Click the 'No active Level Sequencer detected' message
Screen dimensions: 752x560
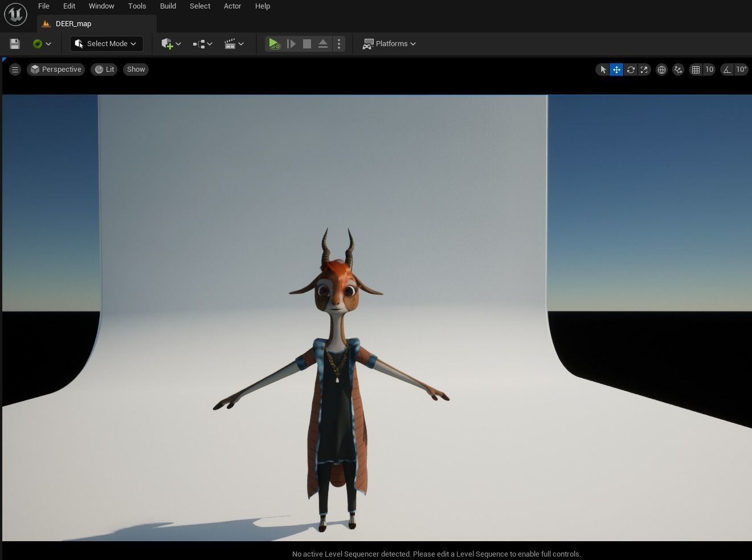click(x=436, y=554)
